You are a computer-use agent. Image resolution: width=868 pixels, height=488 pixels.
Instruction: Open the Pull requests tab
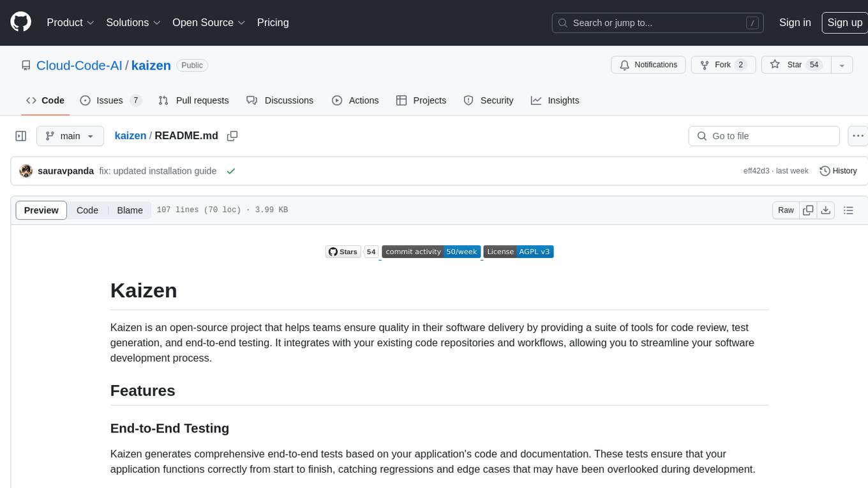click(193, 100)
